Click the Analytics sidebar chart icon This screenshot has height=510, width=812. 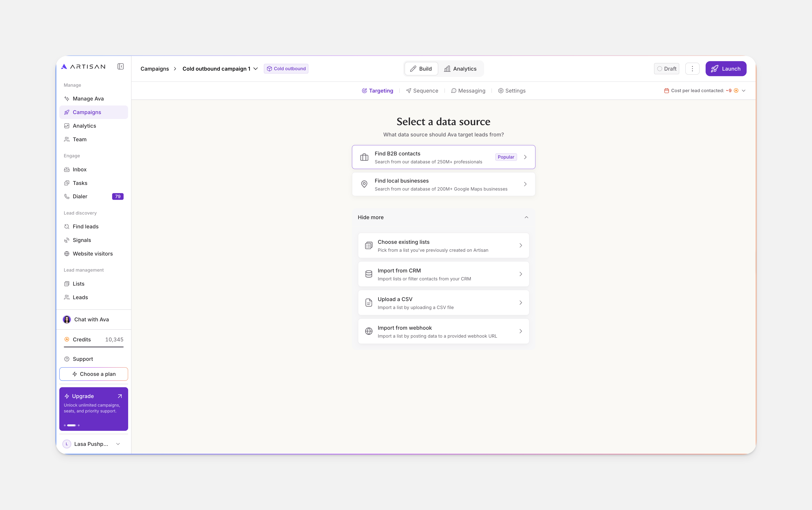[67, 126]
